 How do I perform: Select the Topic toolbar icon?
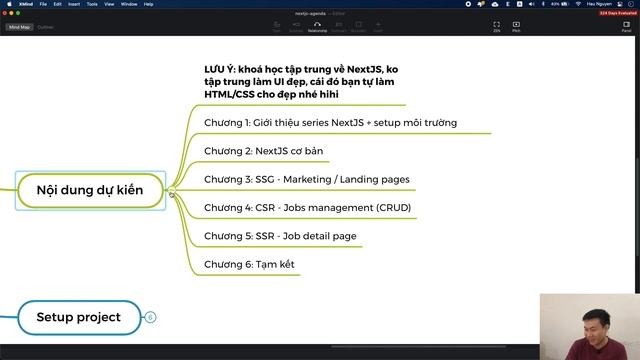pos(277,27)
